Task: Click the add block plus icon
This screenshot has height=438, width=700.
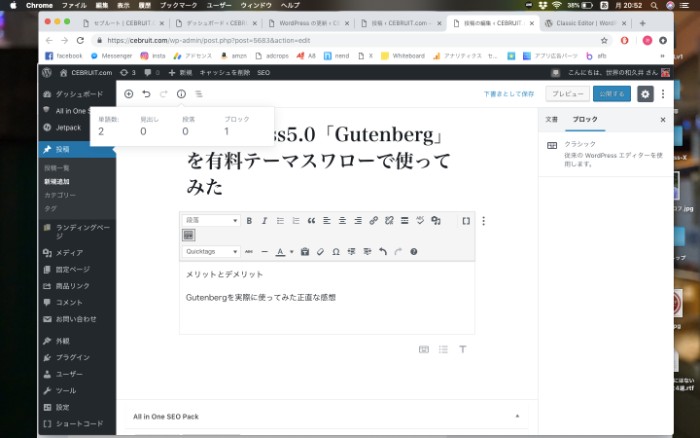Action: coord(128,93)
